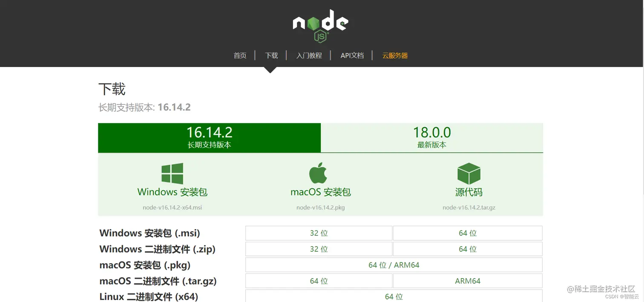Click the 下载 page heading

112,89
